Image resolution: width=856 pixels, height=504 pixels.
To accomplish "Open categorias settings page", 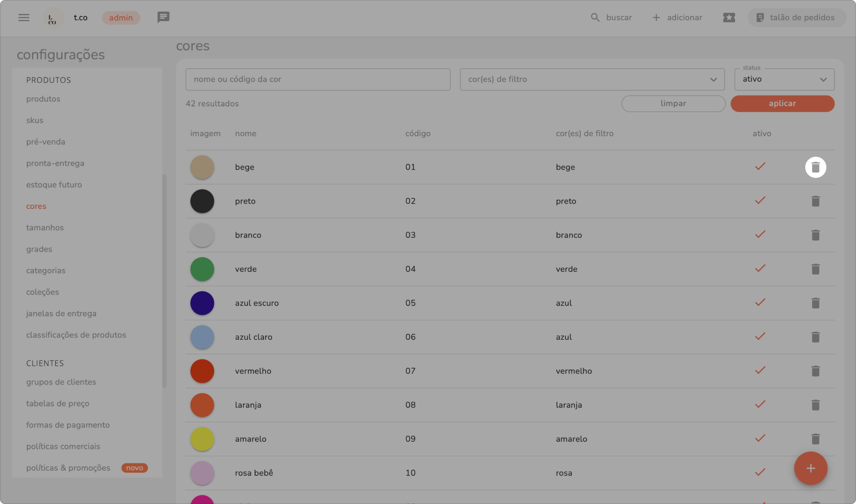I will 46,271.
